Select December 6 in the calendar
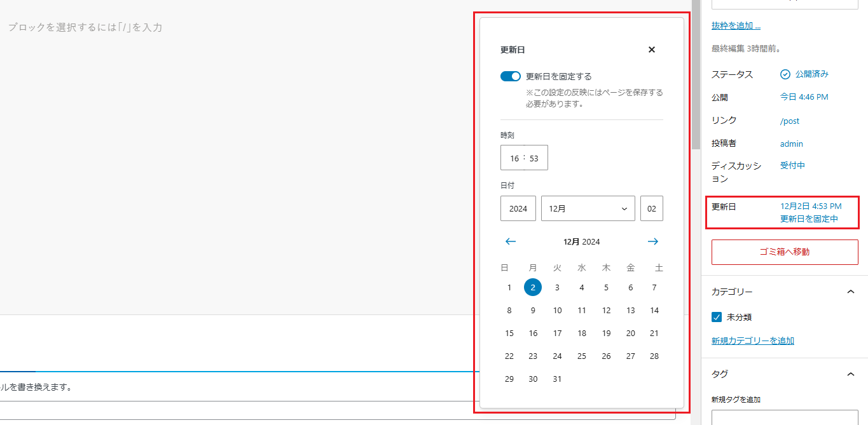This screenshot has height=425, width=868. [630, 288]
